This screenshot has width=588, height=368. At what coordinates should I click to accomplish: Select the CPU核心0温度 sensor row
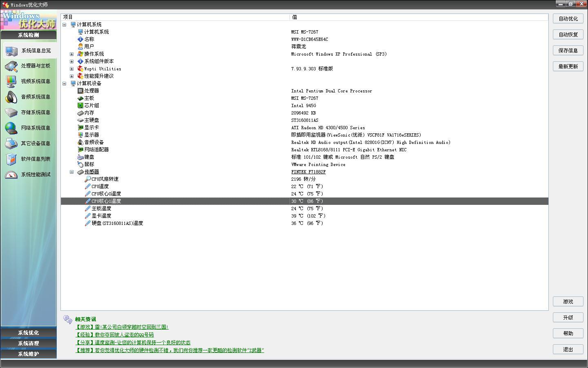(305, 194)
